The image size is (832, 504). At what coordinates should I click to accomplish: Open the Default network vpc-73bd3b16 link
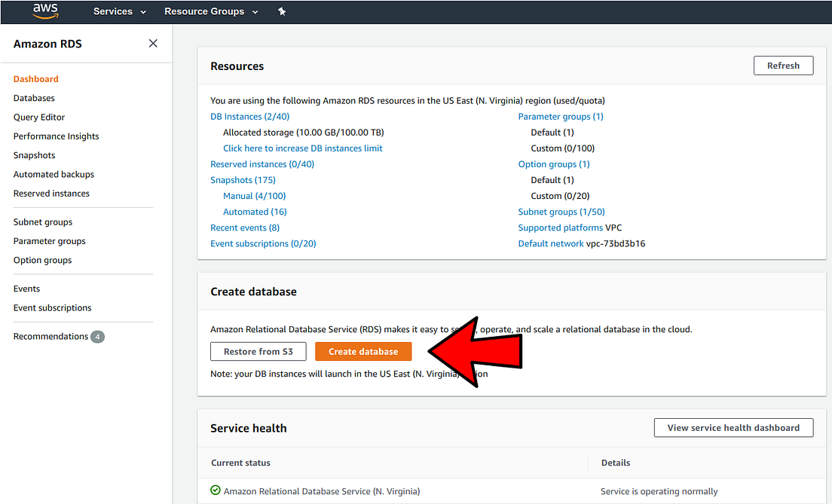tap(551, 243)
